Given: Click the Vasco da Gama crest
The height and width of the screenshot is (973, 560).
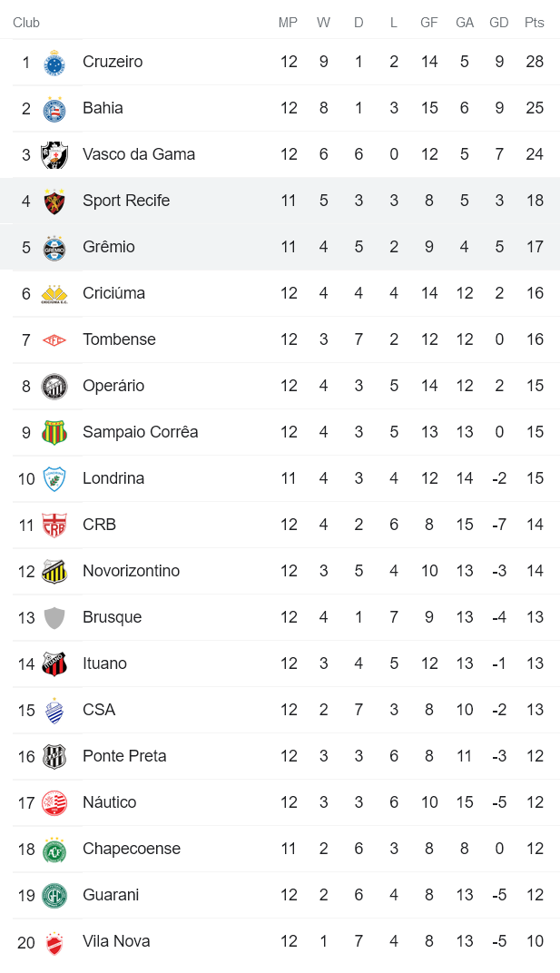Looking at the screenshot, I should point(54,154).
